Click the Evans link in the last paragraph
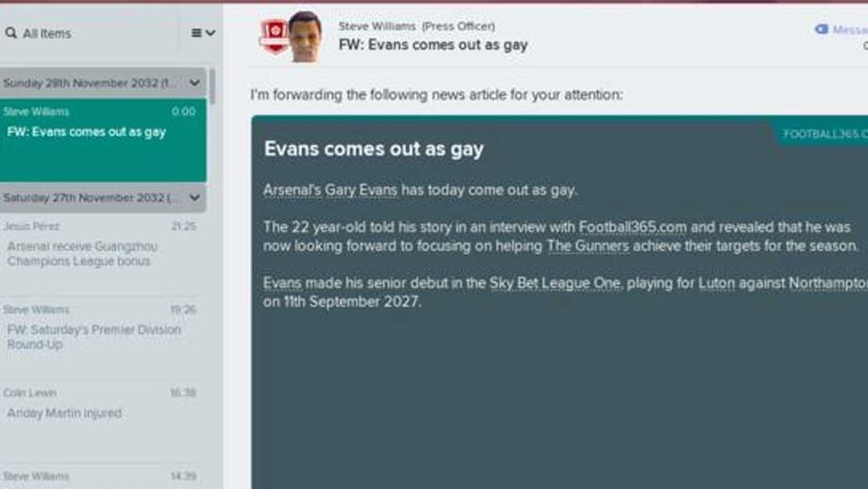The width and height of the screenshot is (868, 489). (282, 283)
